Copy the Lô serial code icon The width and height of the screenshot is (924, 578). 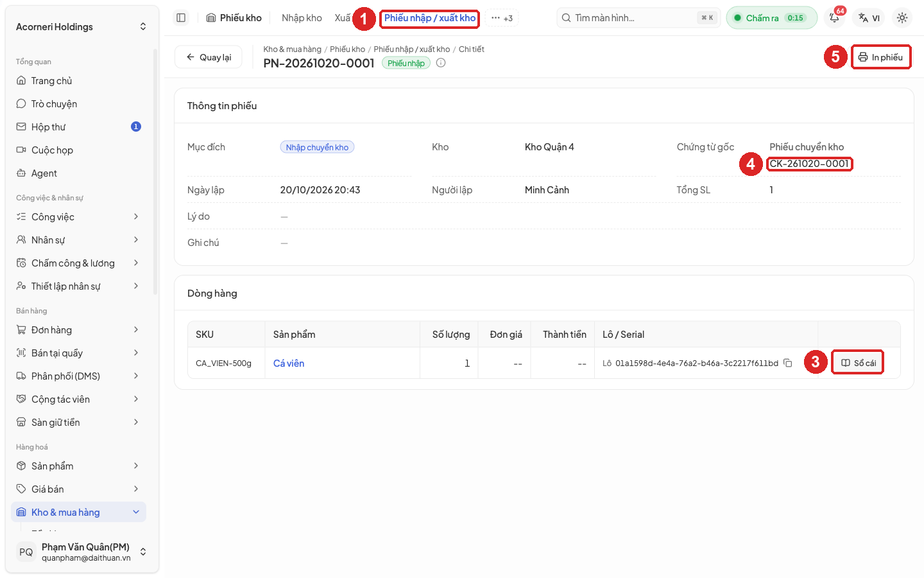tap(788, 363)
